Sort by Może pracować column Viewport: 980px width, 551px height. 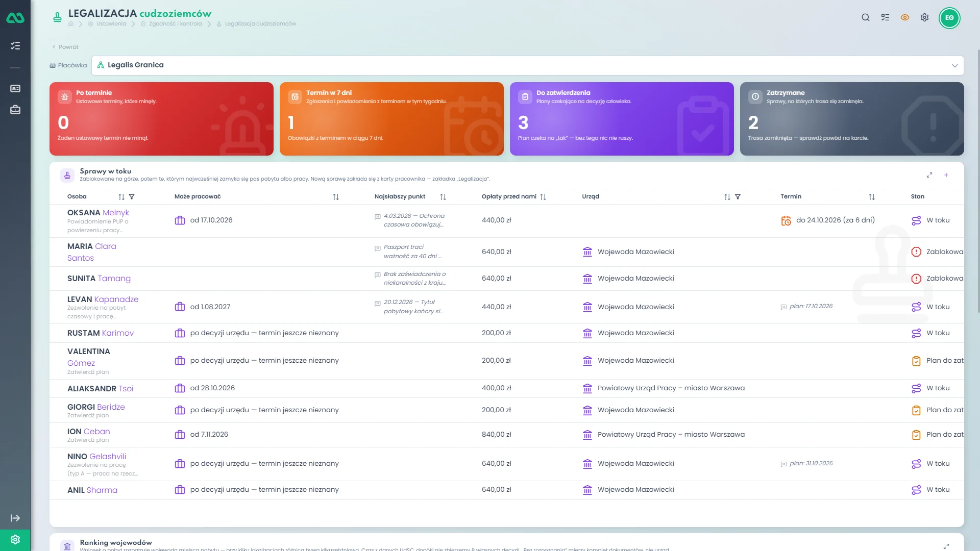coord(336,197)
